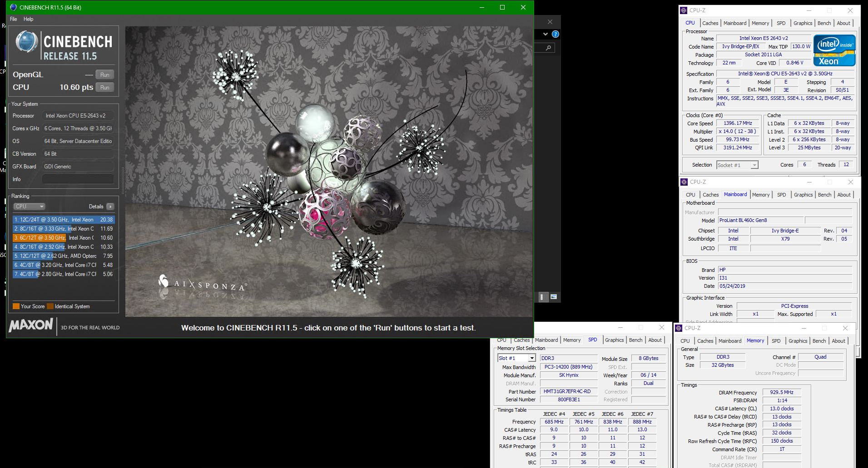Screen dimensions: 868x468
Task: Click the Details arrow button in Ranking
Action: tap(110, 207)
